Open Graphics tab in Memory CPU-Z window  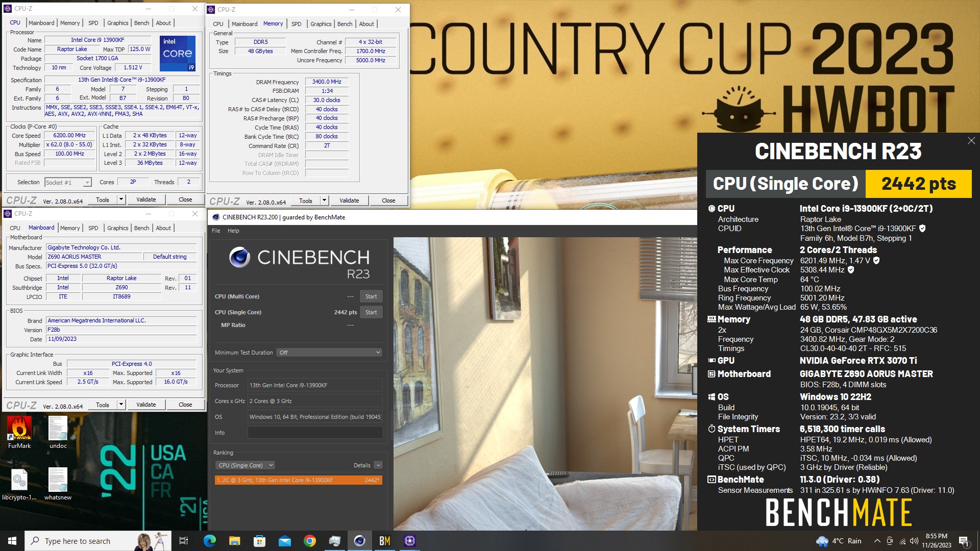[321, 24]
